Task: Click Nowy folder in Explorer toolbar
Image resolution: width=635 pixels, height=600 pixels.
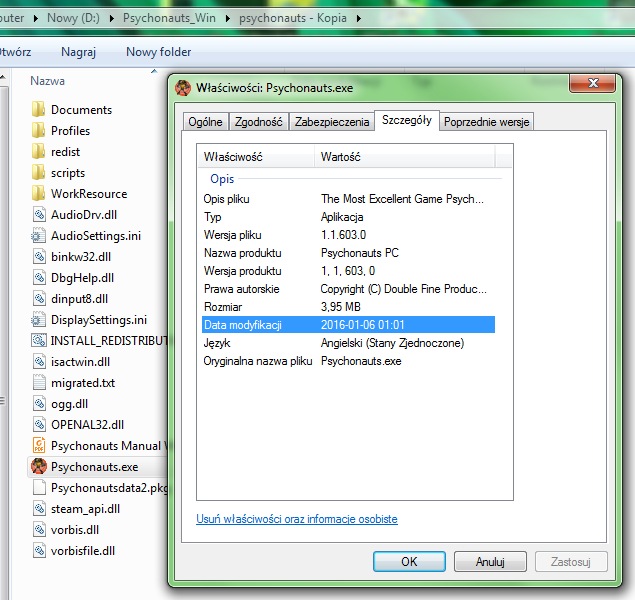Action: (158, 52)
